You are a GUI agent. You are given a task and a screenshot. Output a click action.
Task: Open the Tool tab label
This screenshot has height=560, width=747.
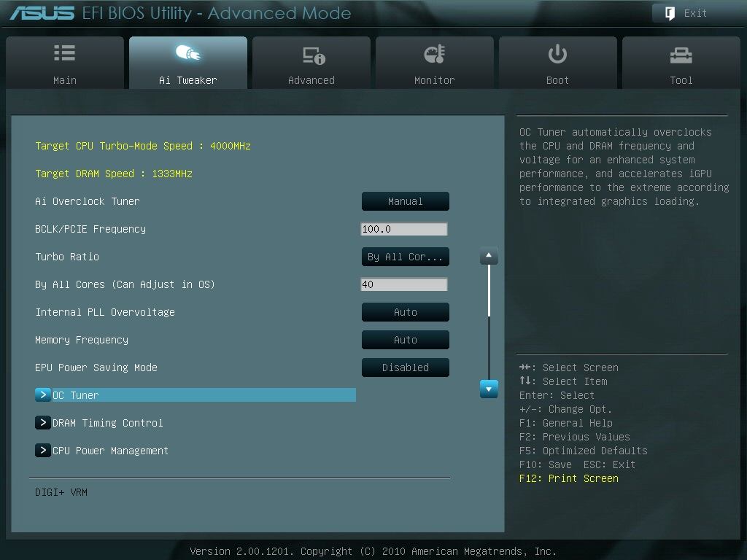click(681, 80)
